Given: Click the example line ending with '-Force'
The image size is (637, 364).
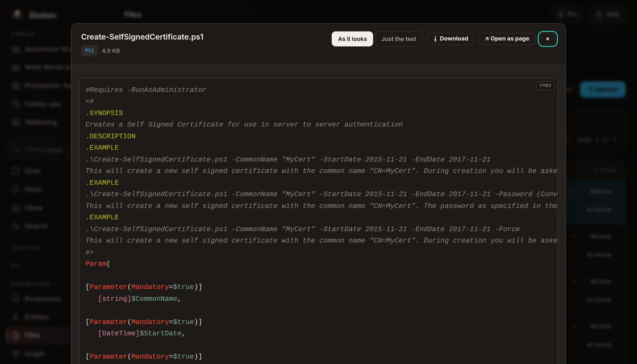Looking at the screenshot, I should 303,229.
